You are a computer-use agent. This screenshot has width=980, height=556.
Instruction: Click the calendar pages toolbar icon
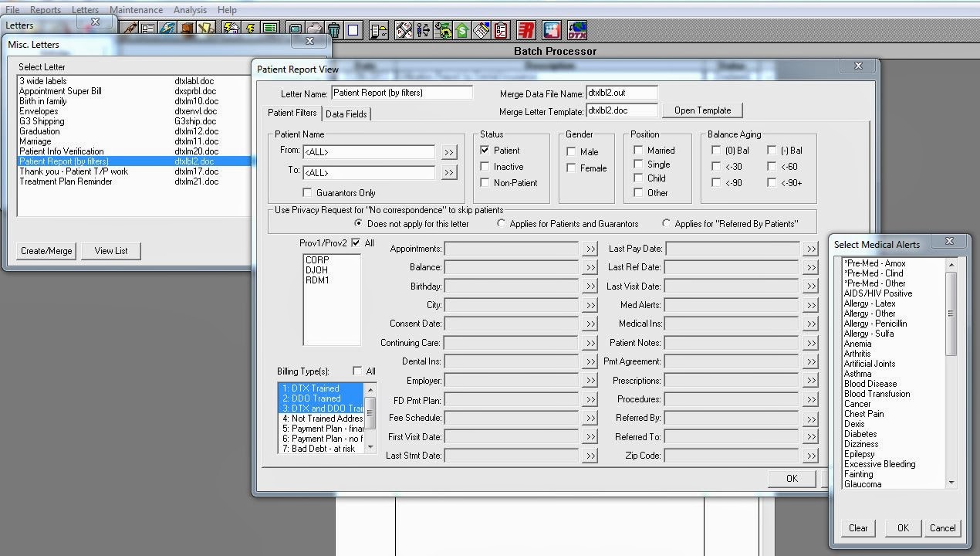(404, 30)
